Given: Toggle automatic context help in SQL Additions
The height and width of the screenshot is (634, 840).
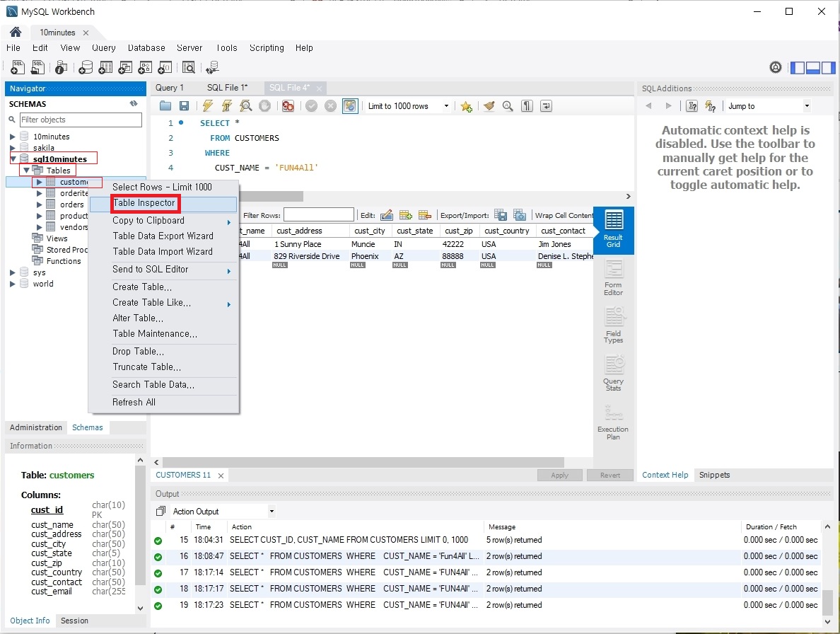Looking at the screenshot, I should click(x=711, y=106).
